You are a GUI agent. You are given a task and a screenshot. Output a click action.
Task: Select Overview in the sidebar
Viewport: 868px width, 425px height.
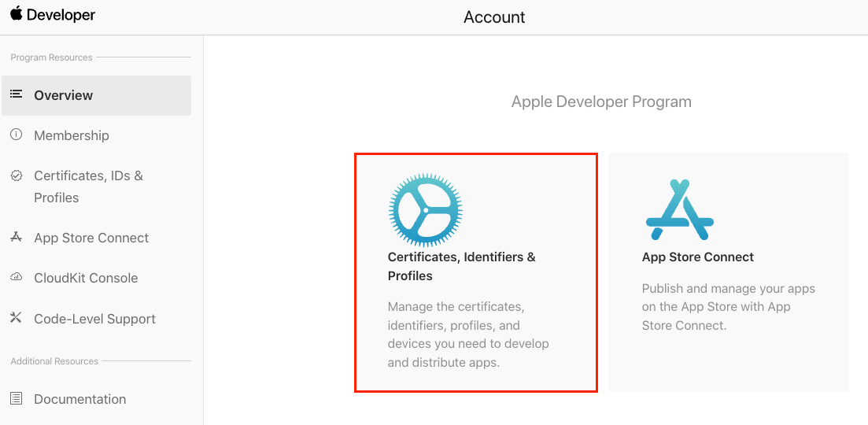point(96,95)
